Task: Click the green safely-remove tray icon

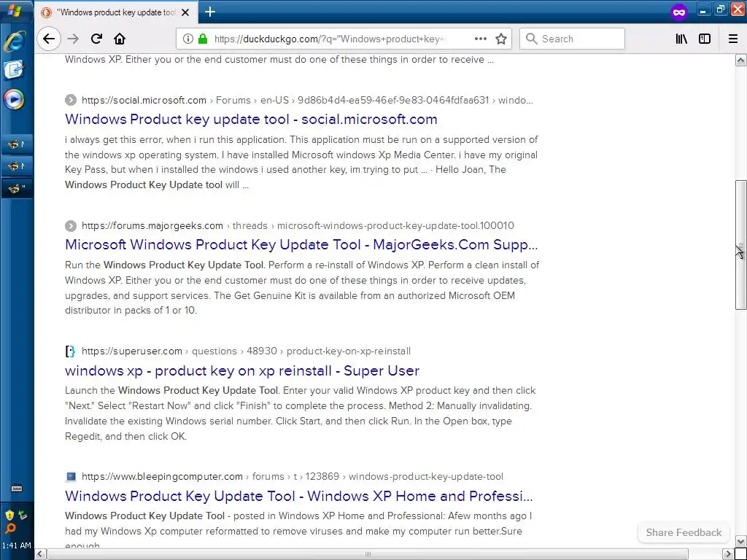Action: (x=23, y=516)
